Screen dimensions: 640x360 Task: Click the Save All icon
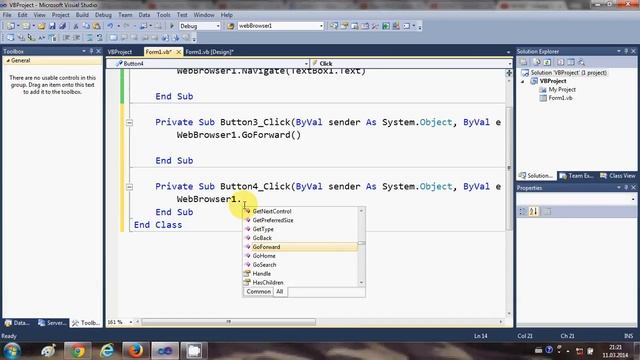(x=62, y=26)
